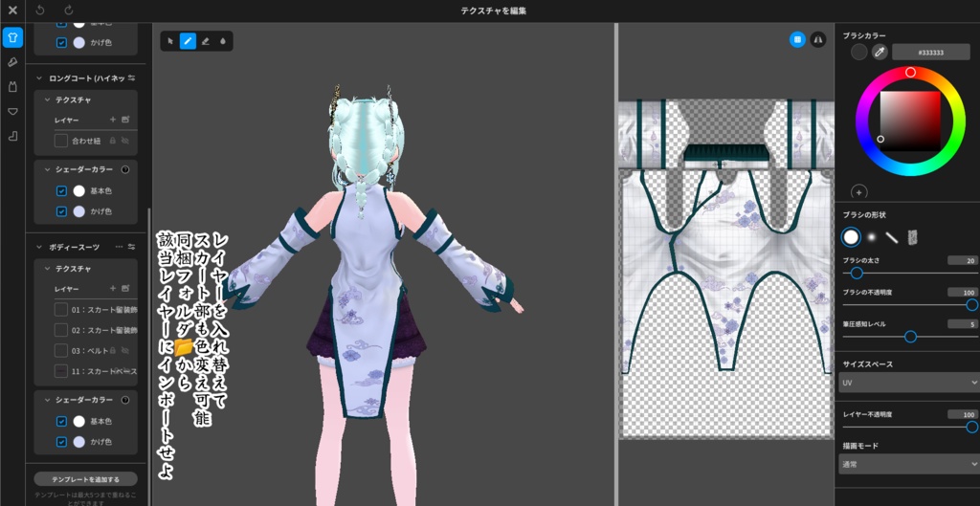
Task: Open ボディースーツ parameter settings icon
Action: [x=131, y=247]
